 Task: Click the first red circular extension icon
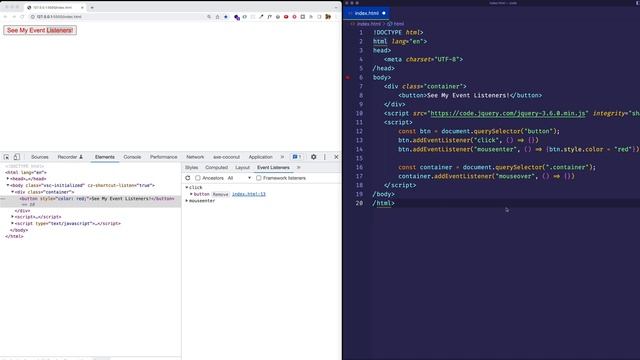[286, 17]
